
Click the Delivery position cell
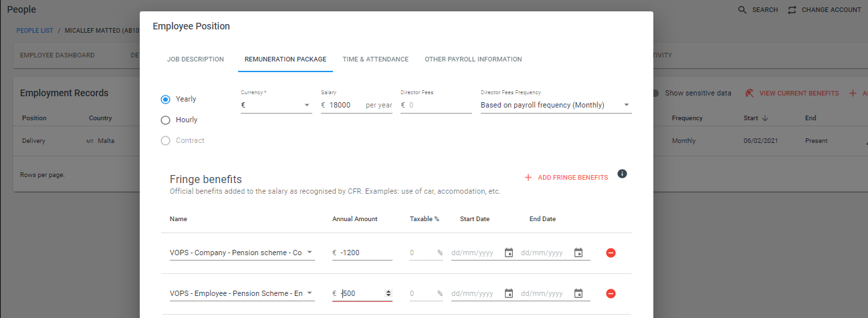(x=33, y=141)
